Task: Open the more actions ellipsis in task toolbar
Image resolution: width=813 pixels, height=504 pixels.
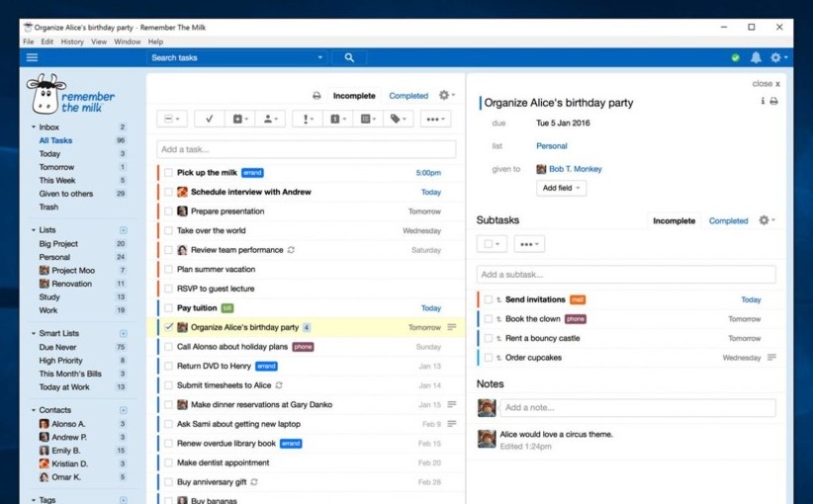Action: [x=435, y=120]
